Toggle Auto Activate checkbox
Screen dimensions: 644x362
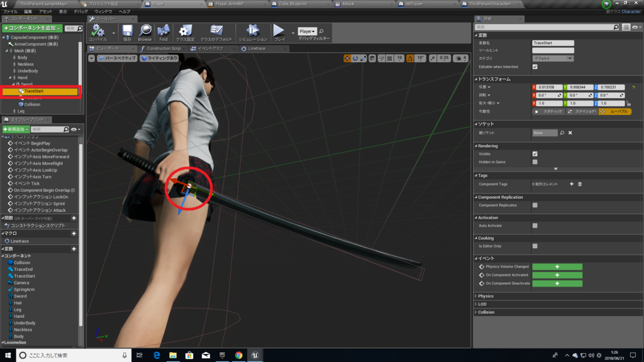[x=535, y=226]
